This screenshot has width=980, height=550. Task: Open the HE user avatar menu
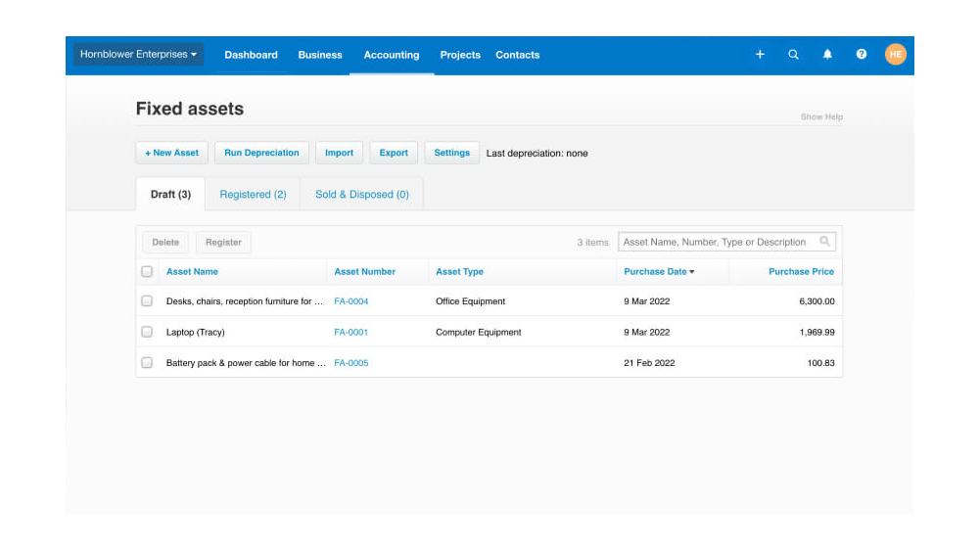click(x=895, y=55)
